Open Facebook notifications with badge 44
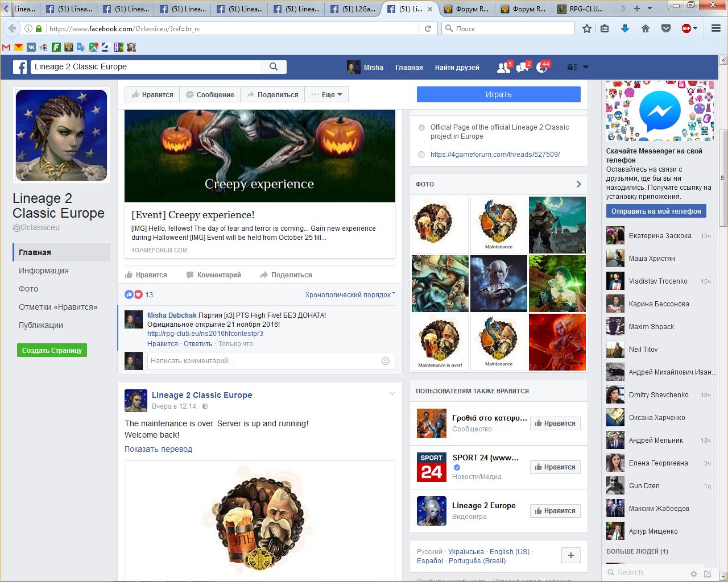The width and height of the screenshot is (728, 582). coord(543,68)
